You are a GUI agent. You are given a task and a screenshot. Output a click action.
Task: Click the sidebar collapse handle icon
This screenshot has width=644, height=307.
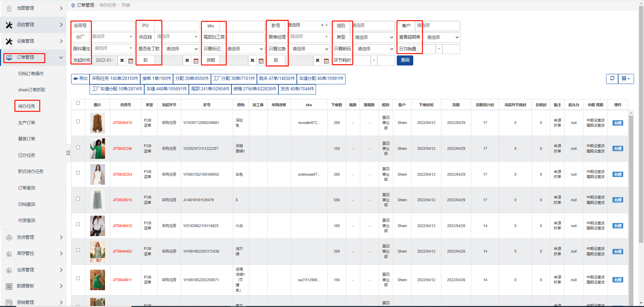pos(68,153)
